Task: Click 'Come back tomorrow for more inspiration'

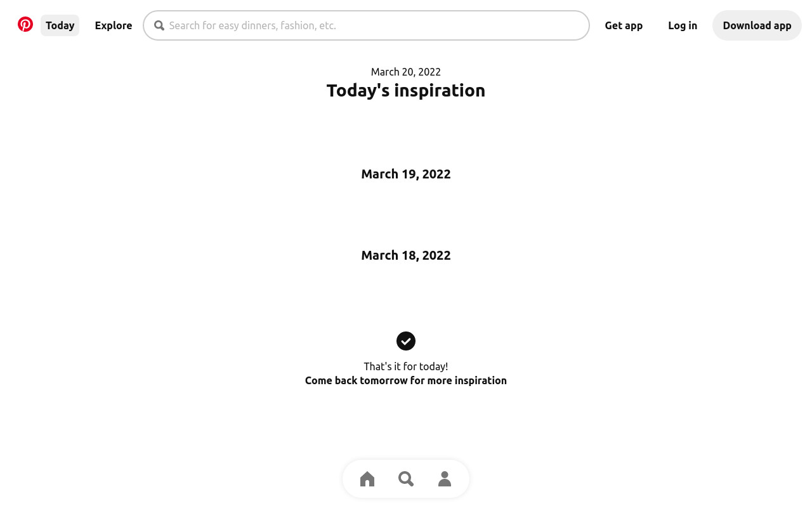Action: (x=406, y=380)
